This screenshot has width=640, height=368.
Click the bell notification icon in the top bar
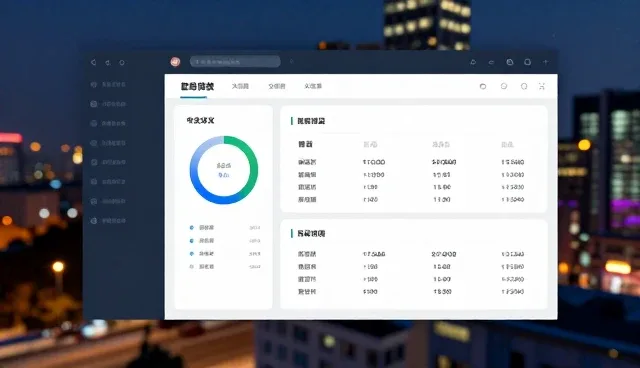tap(473, 62)
